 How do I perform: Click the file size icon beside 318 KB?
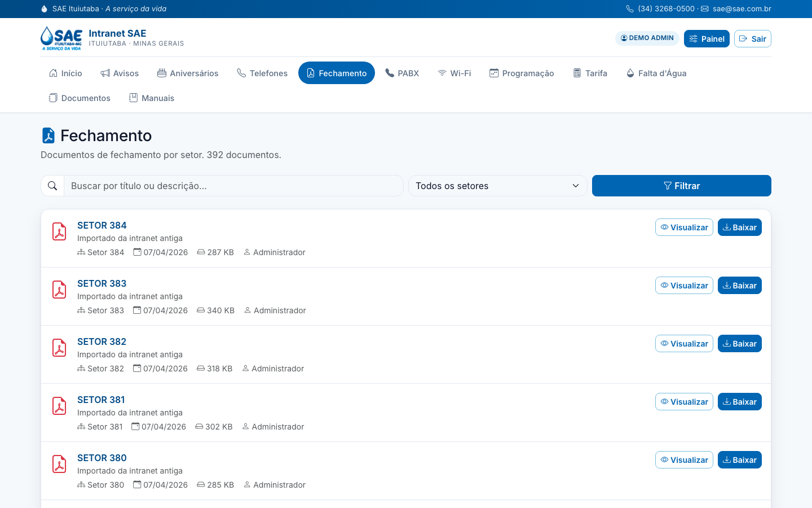[201, 369]
